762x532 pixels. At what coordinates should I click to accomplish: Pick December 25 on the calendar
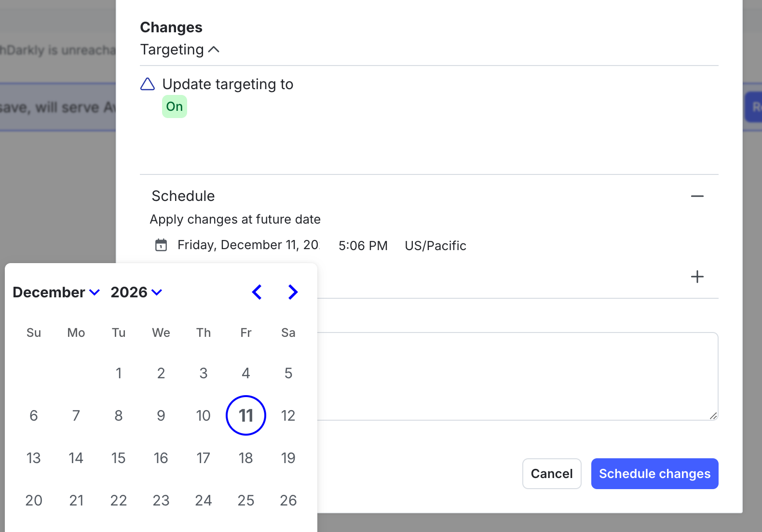246,500
